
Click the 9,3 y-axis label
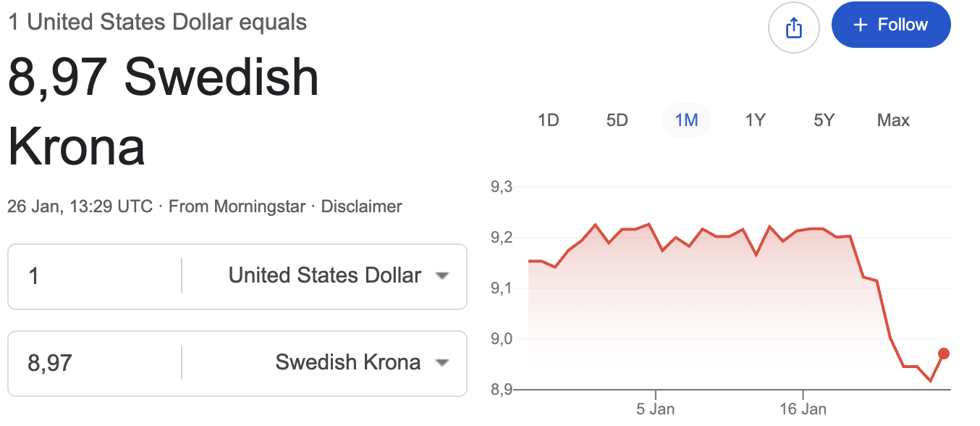tap(501, 187)
